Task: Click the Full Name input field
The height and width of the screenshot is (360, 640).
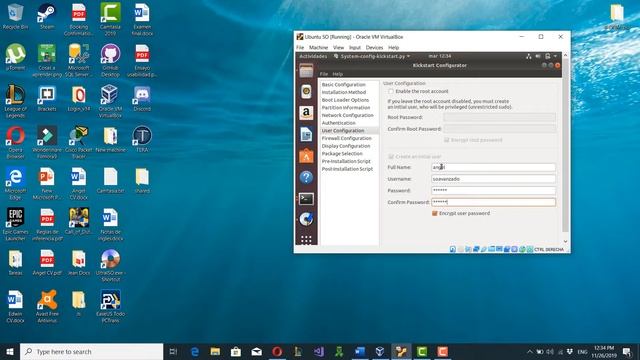Action: coord(493,167)
